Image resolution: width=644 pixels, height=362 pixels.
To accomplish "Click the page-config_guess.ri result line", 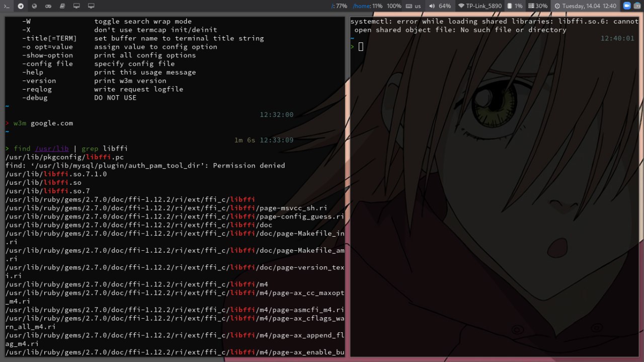I will click(175, 216).
